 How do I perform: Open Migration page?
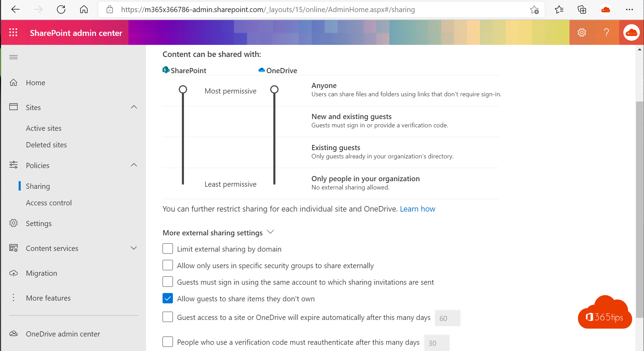click(42, 273)
